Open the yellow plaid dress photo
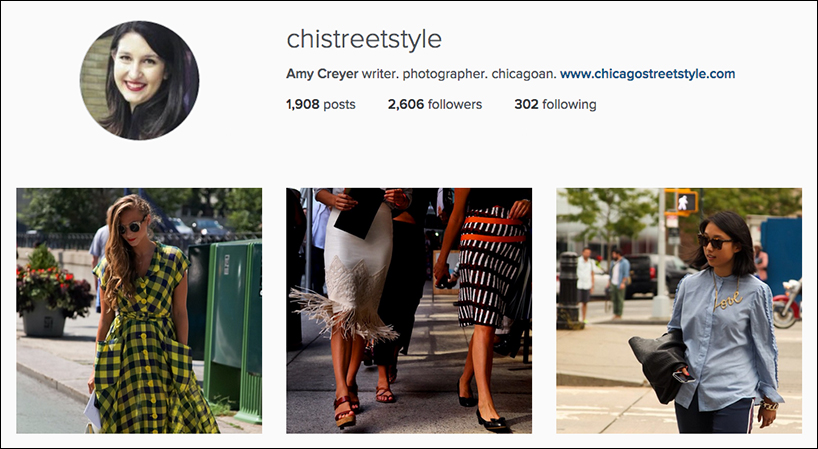The width and height of the screenshot is (818, 449). click(x=139, y=311)
